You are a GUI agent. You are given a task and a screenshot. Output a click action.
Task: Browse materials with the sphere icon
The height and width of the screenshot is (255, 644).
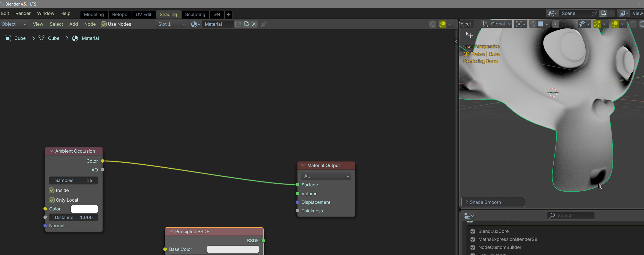pos(195,24)
